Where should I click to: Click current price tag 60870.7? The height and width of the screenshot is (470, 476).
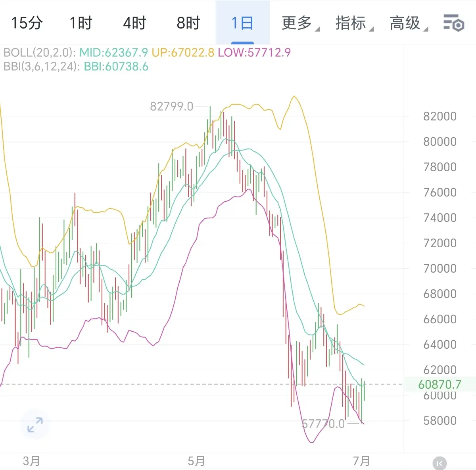[440, 384]
